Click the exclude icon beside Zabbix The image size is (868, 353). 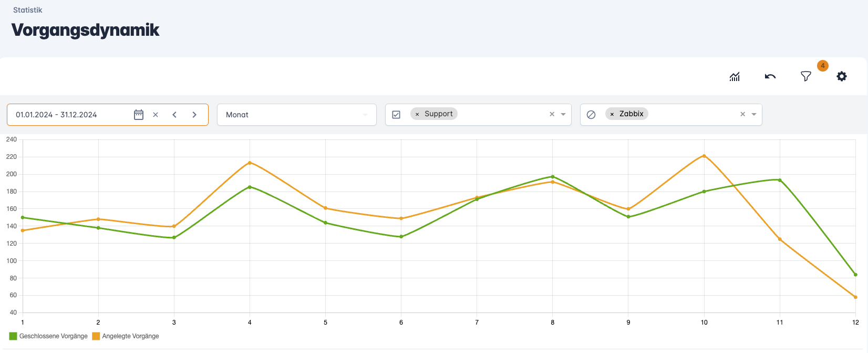click(x=591, y=115)
